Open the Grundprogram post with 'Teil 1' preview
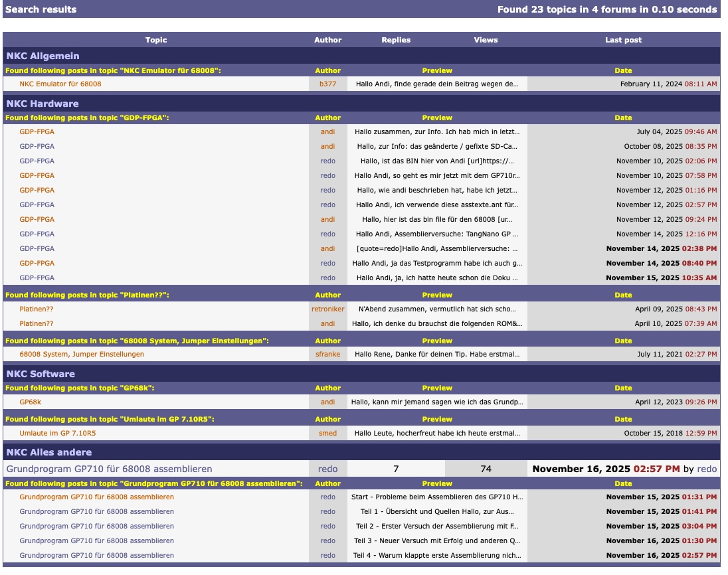The height and width of the screenshot is (575, 728). click(x=97, y=512)
